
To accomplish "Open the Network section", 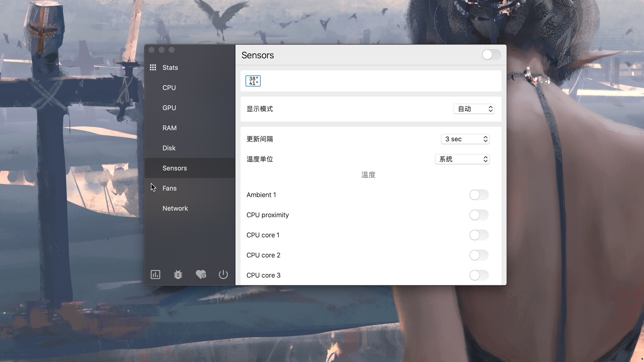I will click(x=175, y=208).
